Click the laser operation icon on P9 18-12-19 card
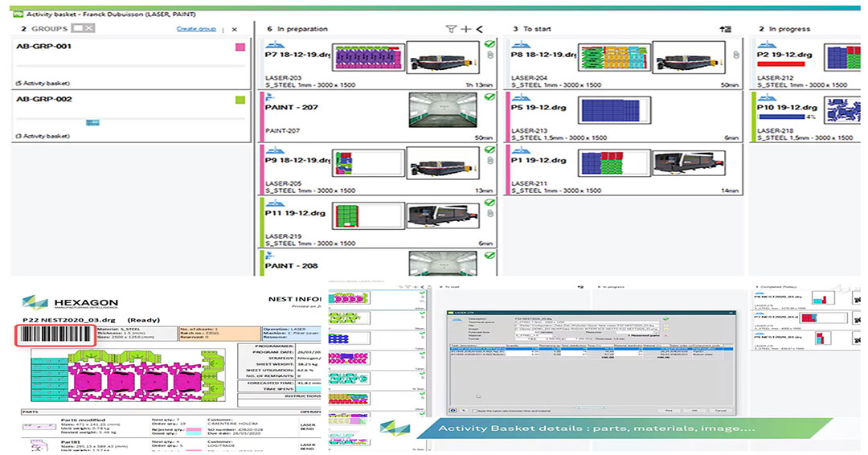The image size is (868, 455). (x=275, y=150)
